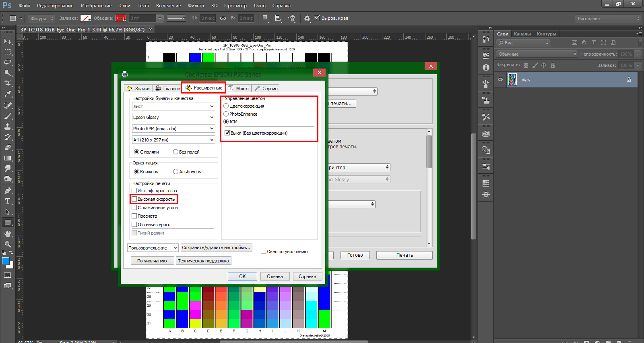Open the Обводка stroke color swatch
Image resolution: width=644 pixels, height=343 pixels.
pos(121,18)
